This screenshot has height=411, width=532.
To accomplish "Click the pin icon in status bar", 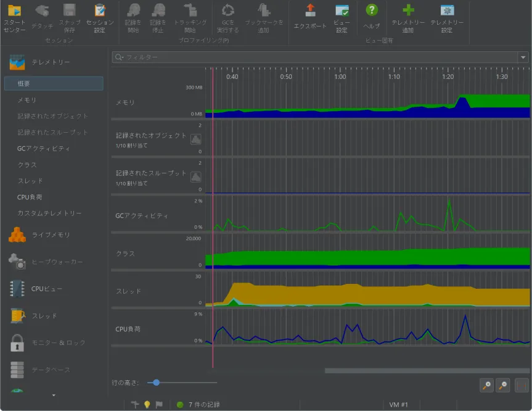I will 135,405.
